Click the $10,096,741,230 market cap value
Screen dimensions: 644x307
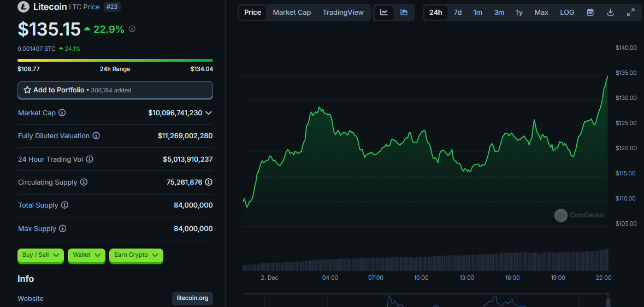tap(175, 113)
